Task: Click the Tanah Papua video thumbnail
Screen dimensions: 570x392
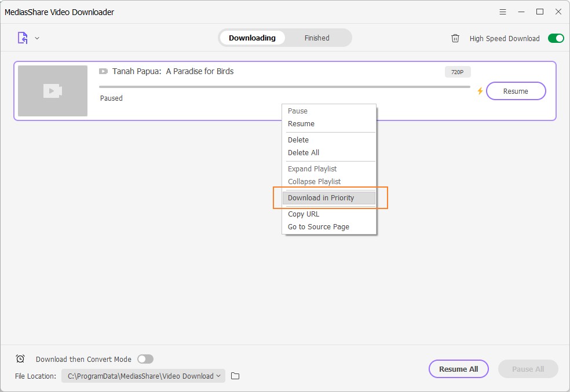Action: point(53,91)
